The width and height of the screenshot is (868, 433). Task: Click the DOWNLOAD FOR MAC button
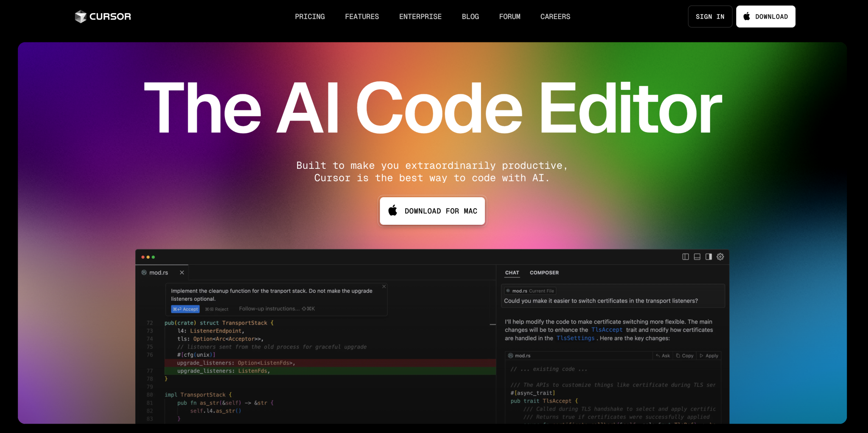tap(432, 211)
